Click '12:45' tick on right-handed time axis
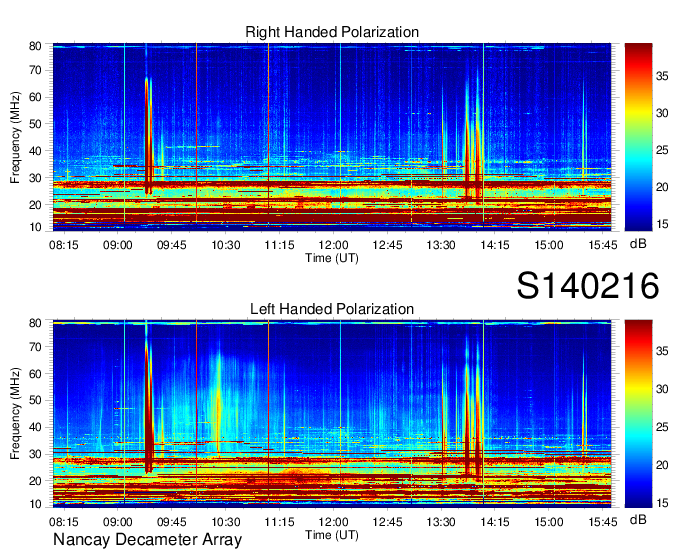Image resolution: width=680 pixels, height=552 pixels. pos(387,245)
